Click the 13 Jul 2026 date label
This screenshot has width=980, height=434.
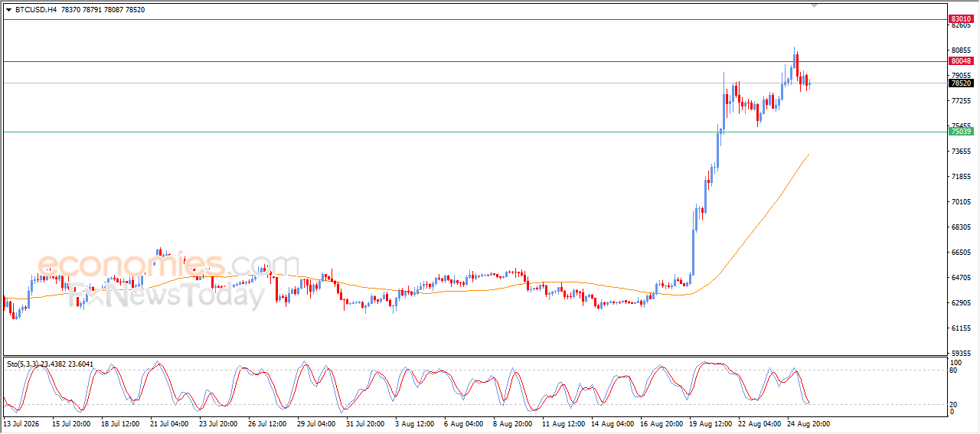point(21,423)
